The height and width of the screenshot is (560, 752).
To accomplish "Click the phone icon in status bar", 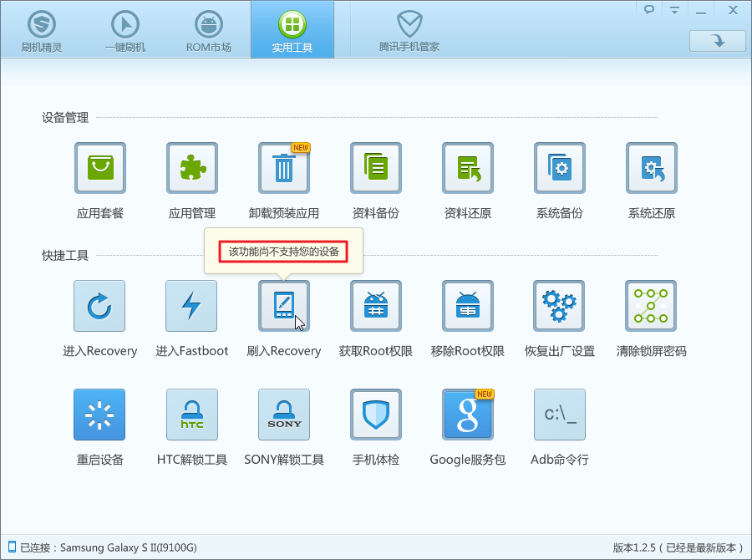I will coord(12,547).
